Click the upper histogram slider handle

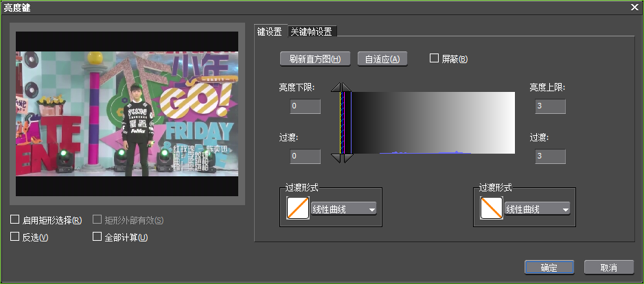pos(341,87)
